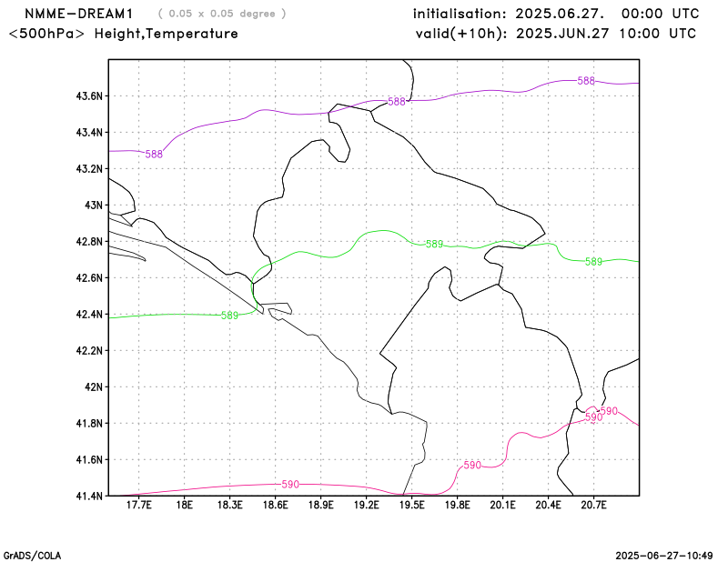Click the valid(+10h) 2025.JUN.27 10:00 UTC line

pos(556,34)
